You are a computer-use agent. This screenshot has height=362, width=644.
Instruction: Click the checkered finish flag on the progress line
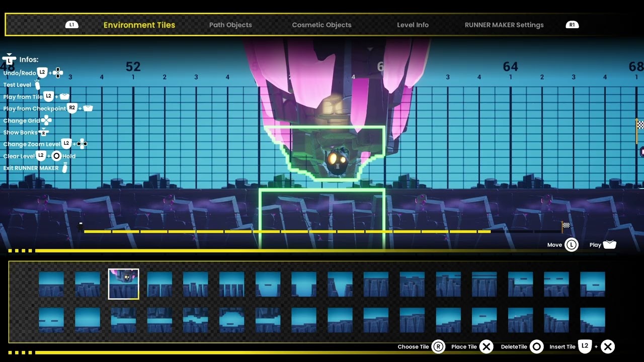click(565, 226)
